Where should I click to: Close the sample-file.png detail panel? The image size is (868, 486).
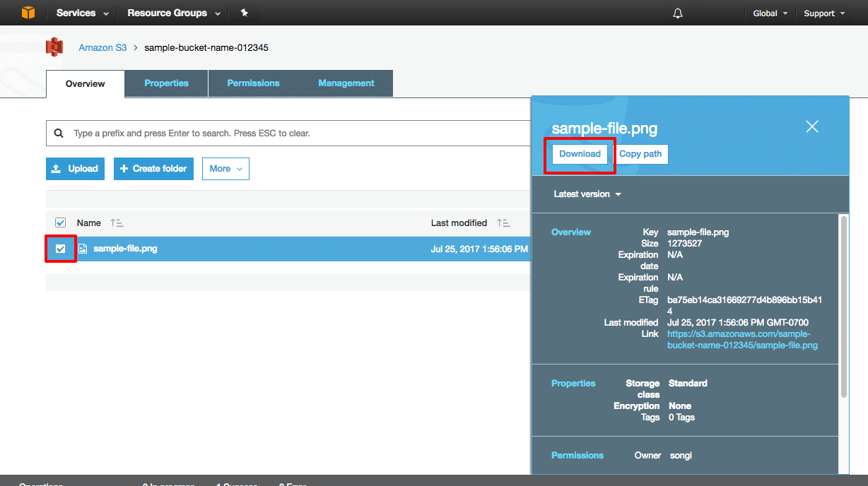[811, 126]
